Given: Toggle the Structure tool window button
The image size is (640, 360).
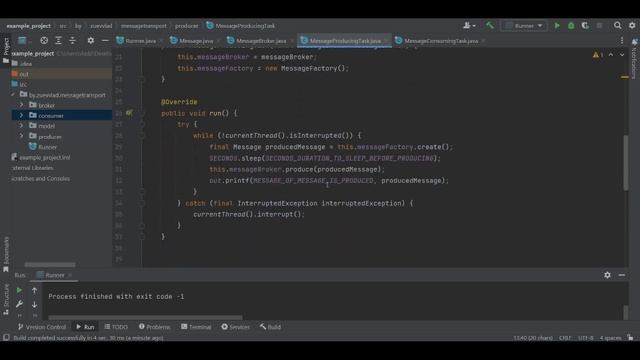Looking at the screenshot, I should [6, 299].
